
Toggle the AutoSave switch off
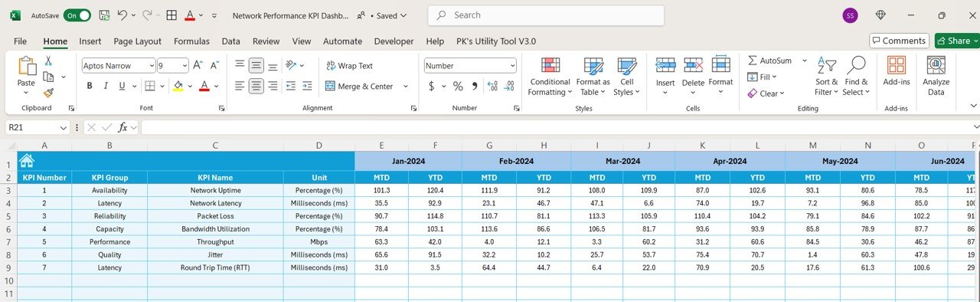pos(77,15)
